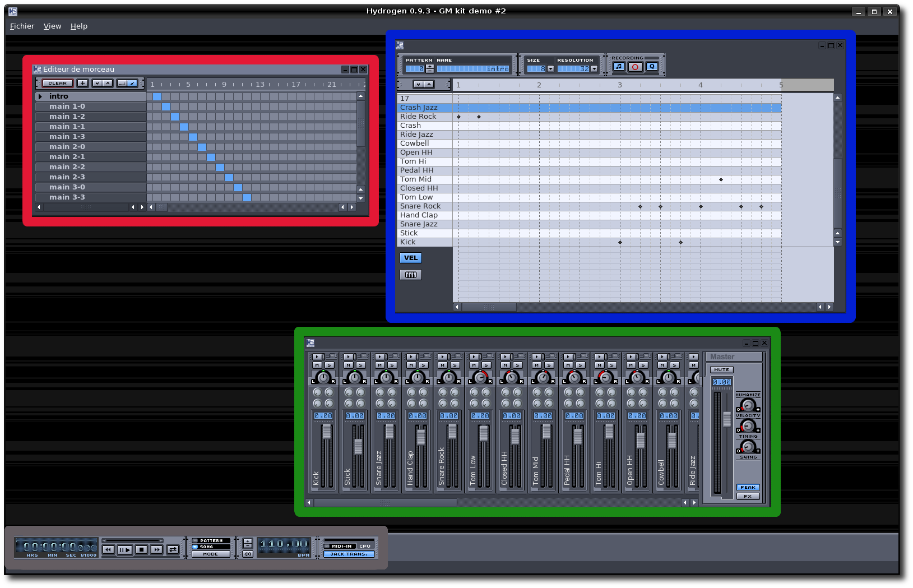Click the CLEAR button in song editor
This screenshot has height=588, width=913.
click(57, 83)
